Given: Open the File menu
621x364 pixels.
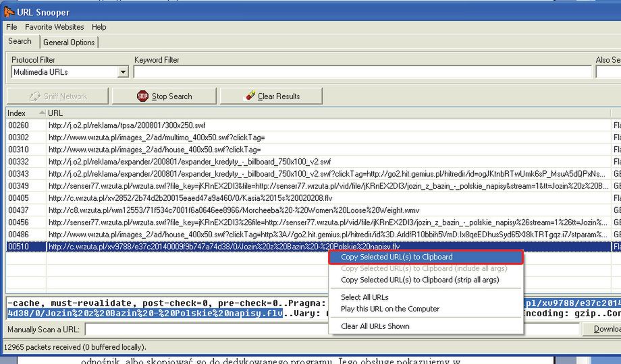Looking at the screenshot, I should [11, 27].
